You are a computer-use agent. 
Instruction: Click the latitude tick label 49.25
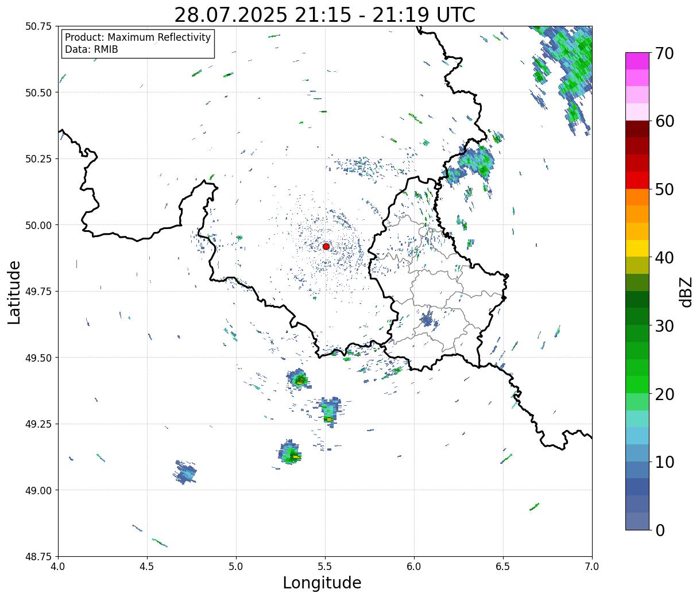click(38, 424)
